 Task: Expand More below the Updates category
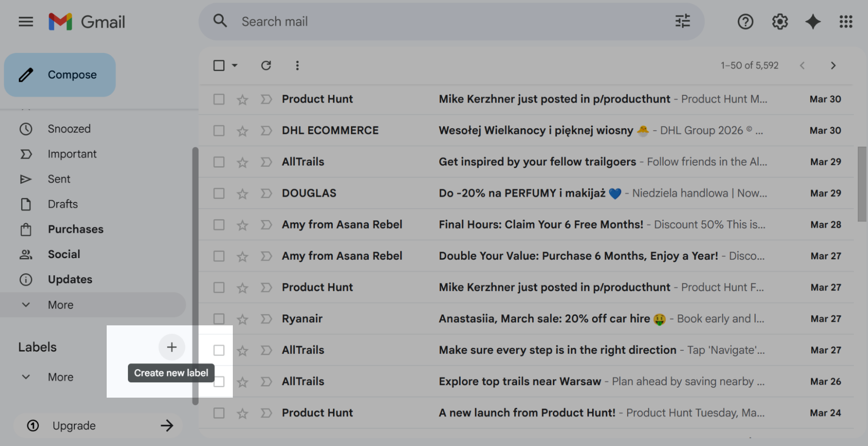point(60,305)
